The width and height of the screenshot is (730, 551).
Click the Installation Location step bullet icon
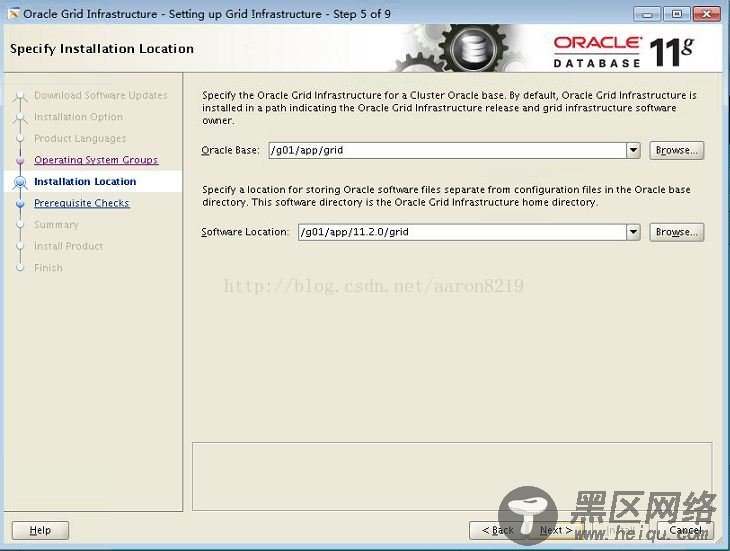click(x=20, y=181)
